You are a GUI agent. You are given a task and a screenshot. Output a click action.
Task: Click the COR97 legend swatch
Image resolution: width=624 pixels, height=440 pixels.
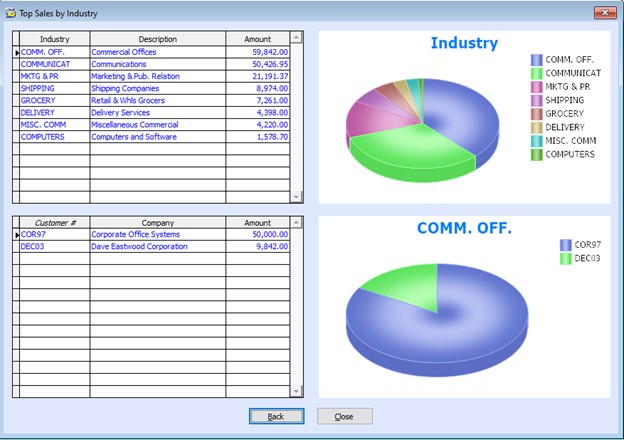(x=566, y=245)
